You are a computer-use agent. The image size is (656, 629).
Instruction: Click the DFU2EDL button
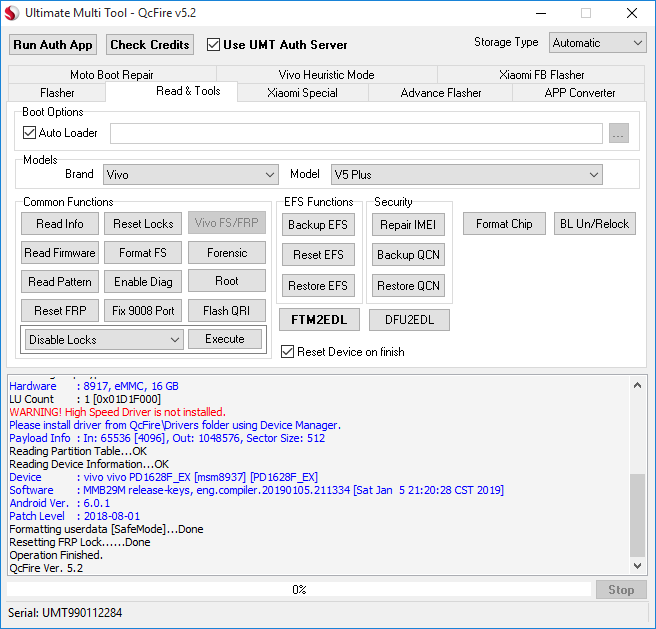point(410,320)
